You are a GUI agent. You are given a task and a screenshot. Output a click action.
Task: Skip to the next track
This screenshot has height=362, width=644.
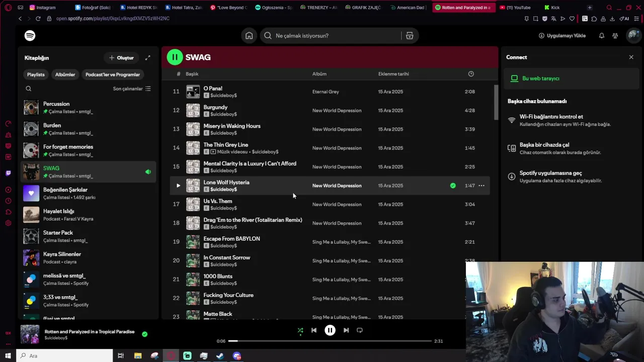346,330
